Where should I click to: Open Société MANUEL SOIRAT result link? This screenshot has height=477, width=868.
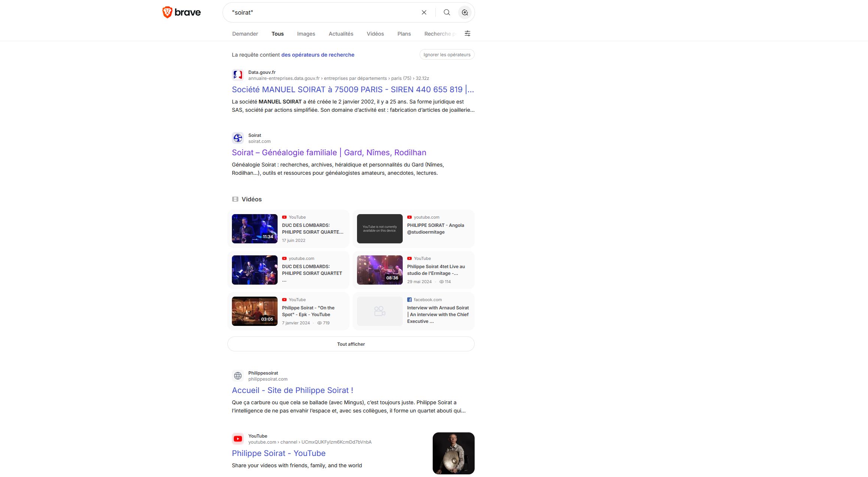tap(353, 90)
